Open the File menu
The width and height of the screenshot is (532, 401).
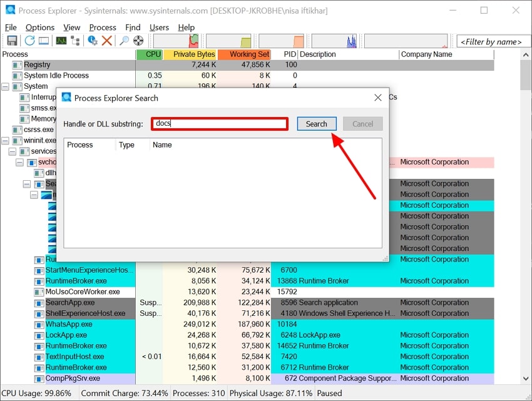click(x=11, y=28)
